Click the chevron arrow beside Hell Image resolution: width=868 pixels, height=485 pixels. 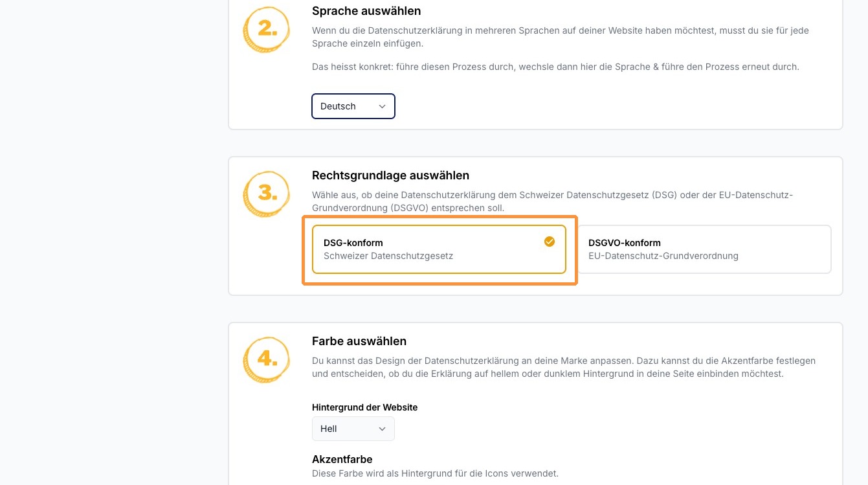382,429
